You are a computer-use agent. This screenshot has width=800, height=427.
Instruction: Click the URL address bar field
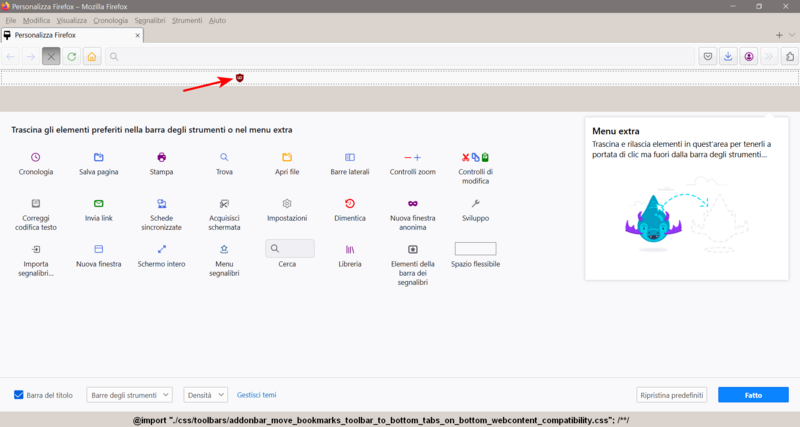click(400, 57)
